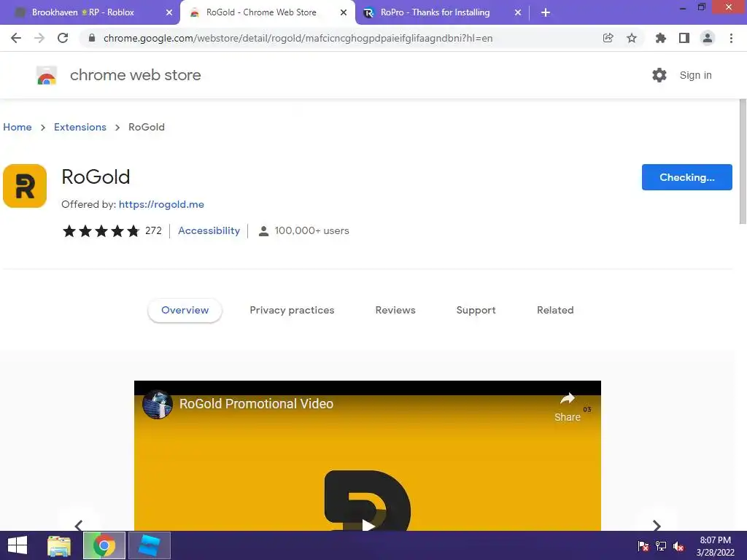Open File Explorer from the taskbar
The height and width of the screenshot is (560, 747).
click(x=59, y=545)
